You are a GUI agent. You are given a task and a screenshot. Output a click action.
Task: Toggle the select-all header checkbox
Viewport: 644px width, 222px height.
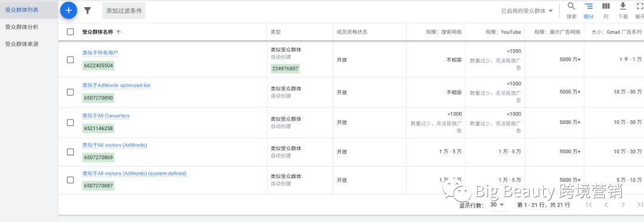[70, 32]
